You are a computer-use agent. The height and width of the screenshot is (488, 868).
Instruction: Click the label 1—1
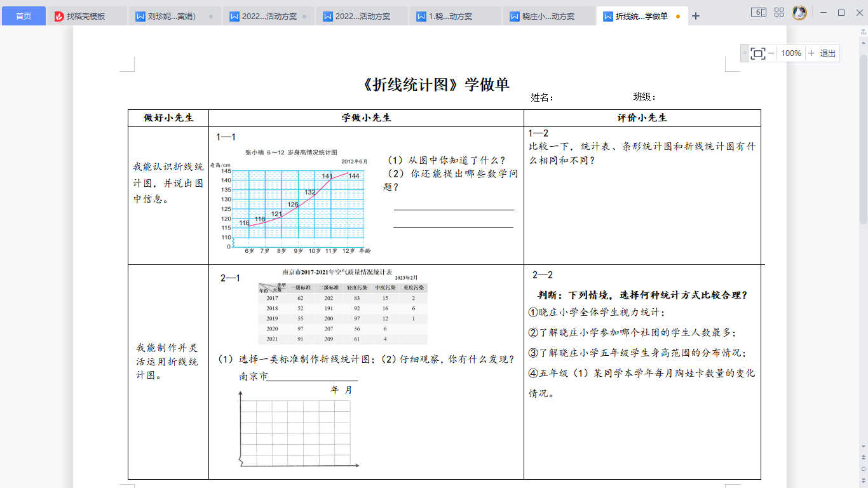(x=226, y=137)
